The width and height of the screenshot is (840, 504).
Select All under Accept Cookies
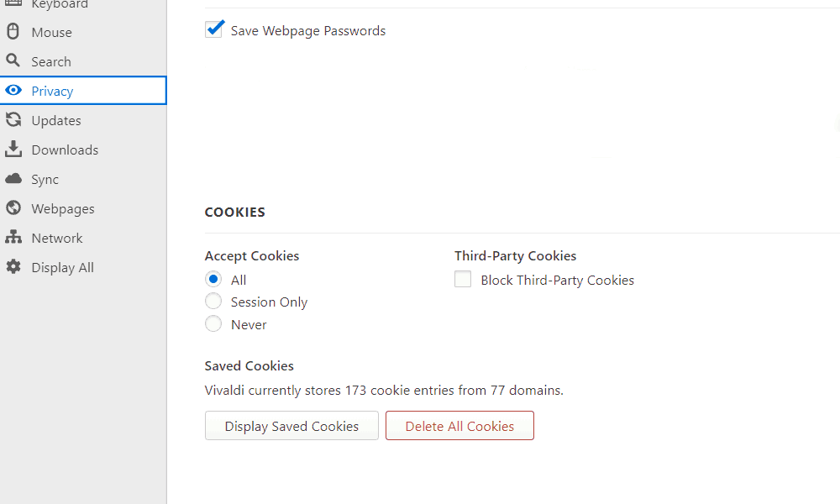[x=213, y=279]
